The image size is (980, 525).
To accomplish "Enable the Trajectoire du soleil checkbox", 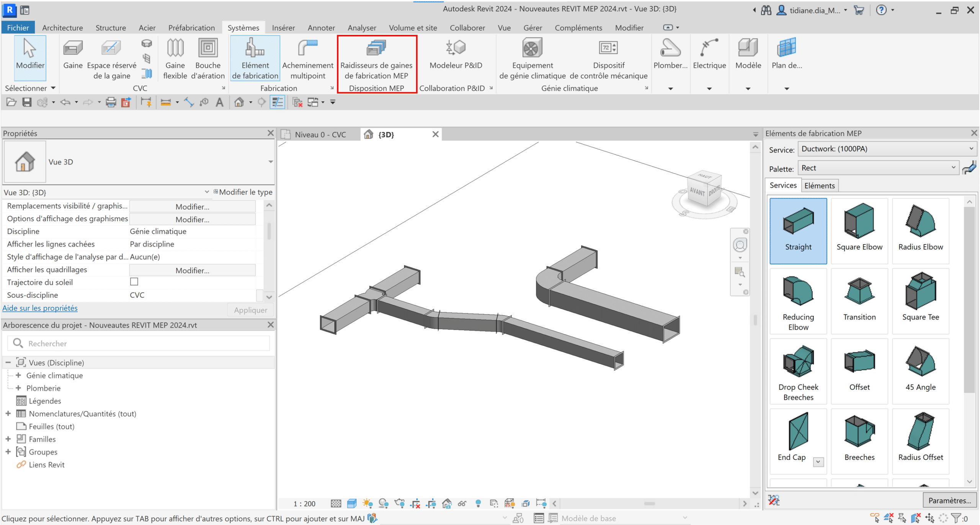I will coord(134,282).
